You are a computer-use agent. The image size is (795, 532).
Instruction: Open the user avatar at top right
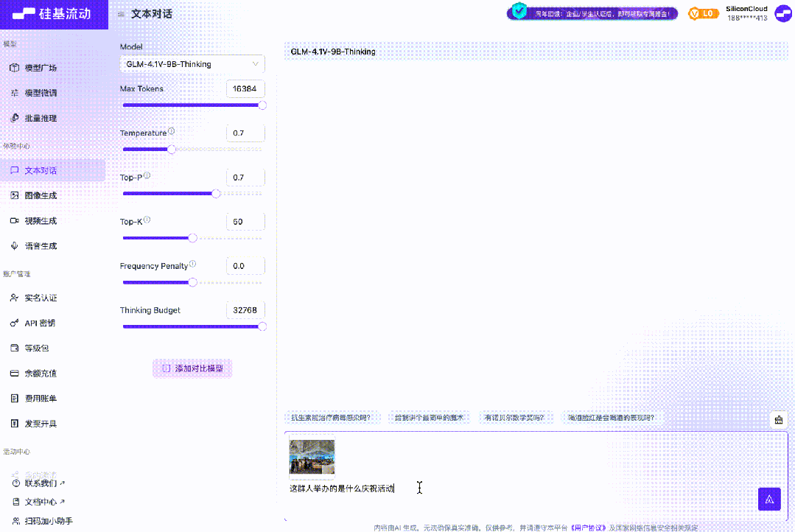click(x=782, y=14)
